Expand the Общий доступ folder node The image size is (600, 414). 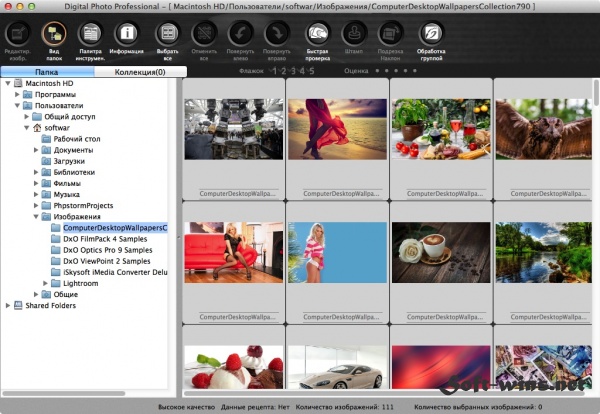point(26,116)
